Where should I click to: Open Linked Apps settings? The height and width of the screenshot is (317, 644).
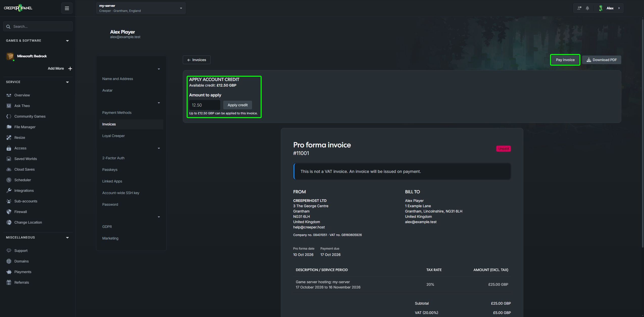coord(131,181)
